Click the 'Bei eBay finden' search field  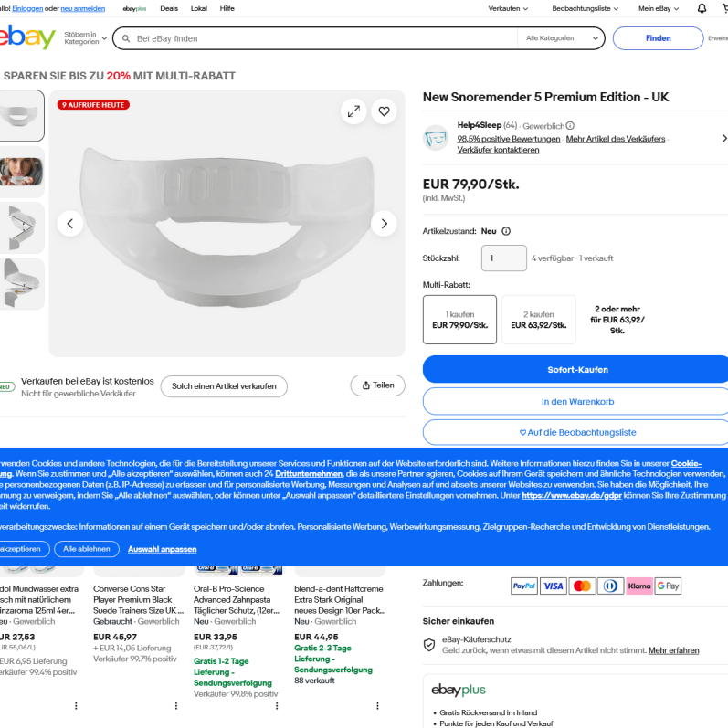tap(320, 38)
